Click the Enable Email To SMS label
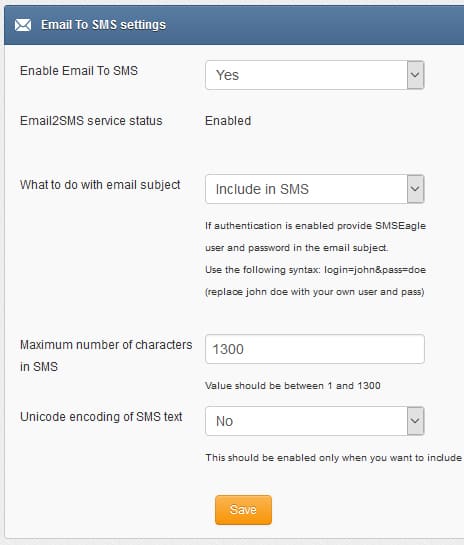464x545 pixels. [x=79, y=71]
